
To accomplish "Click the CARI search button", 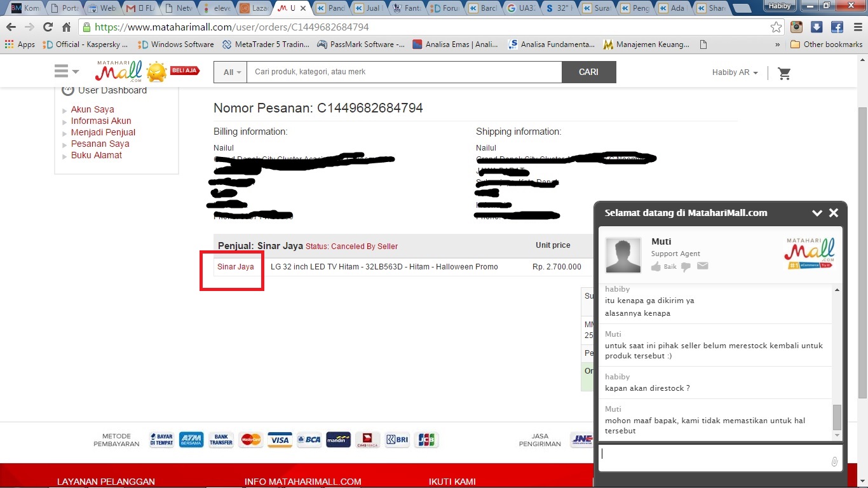I will pyautogui.click(x=588, y=72).
